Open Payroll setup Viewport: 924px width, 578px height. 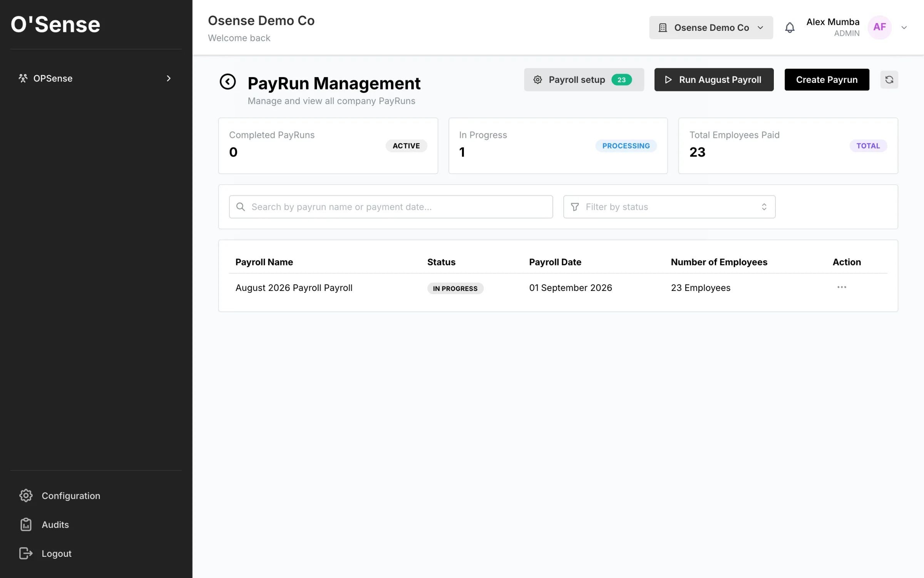coord(584,80)
